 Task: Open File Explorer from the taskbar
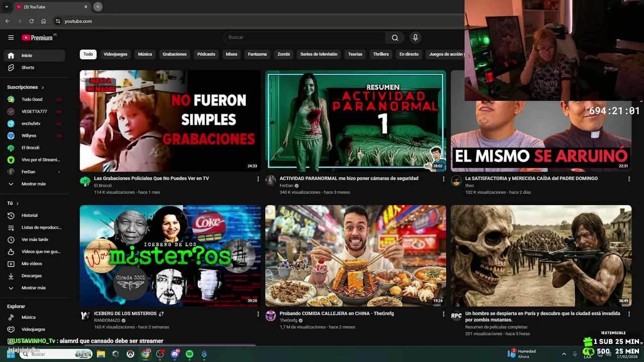pyautogui.click(x=101, y=354)
